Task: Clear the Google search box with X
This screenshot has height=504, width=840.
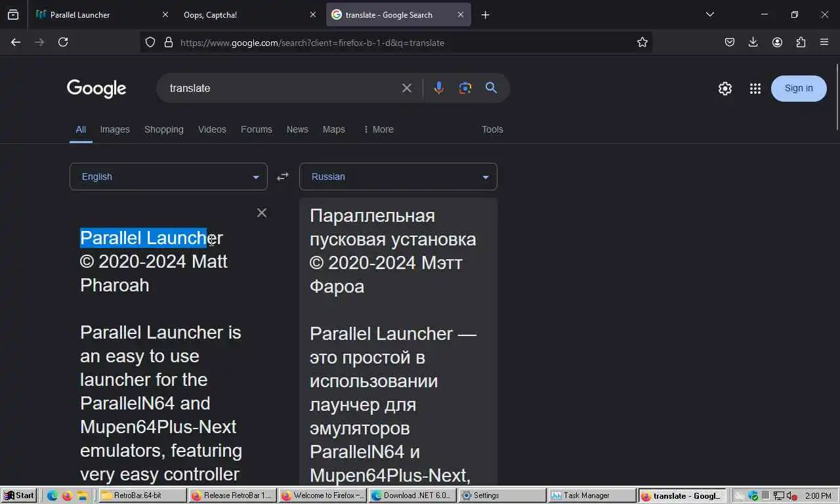Action: pyautogui.click(x=407, y=88)
